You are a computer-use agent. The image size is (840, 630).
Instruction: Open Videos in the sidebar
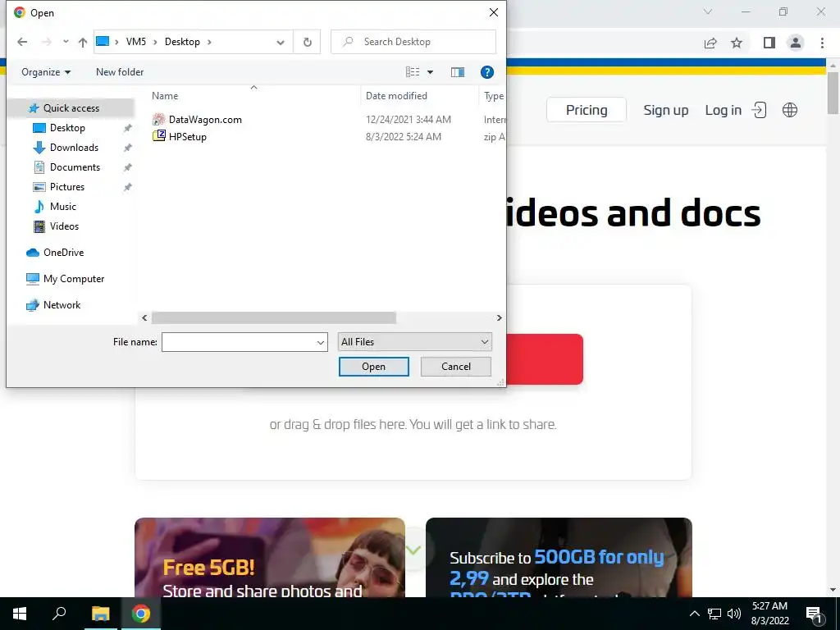[x=64, y=226]
